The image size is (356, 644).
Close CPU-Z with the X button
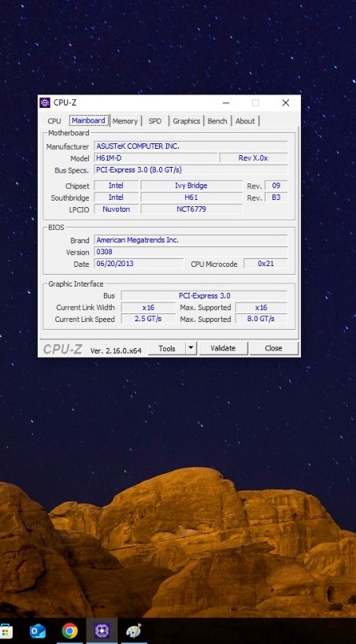tap(286, 102)
